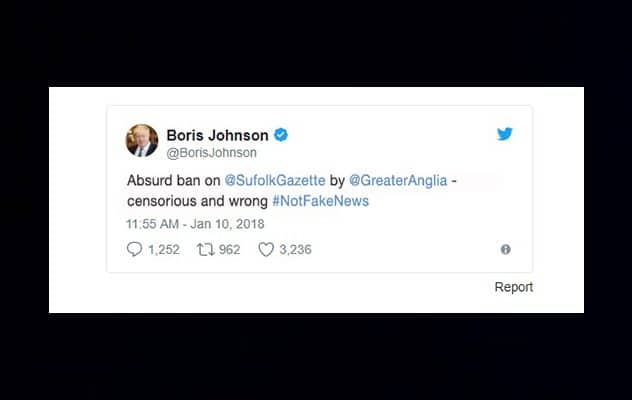Open the #NotFakeNews hashtag
This screenshot has height=400, width=632.
(x=320, y=201)
